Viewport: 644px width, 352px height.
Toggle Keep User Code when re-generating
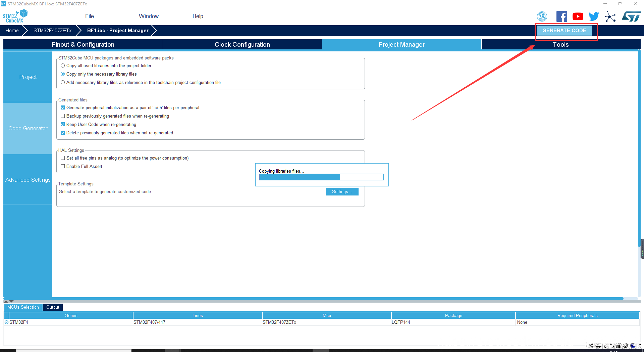pyautogui.click(x=63, y=124)
